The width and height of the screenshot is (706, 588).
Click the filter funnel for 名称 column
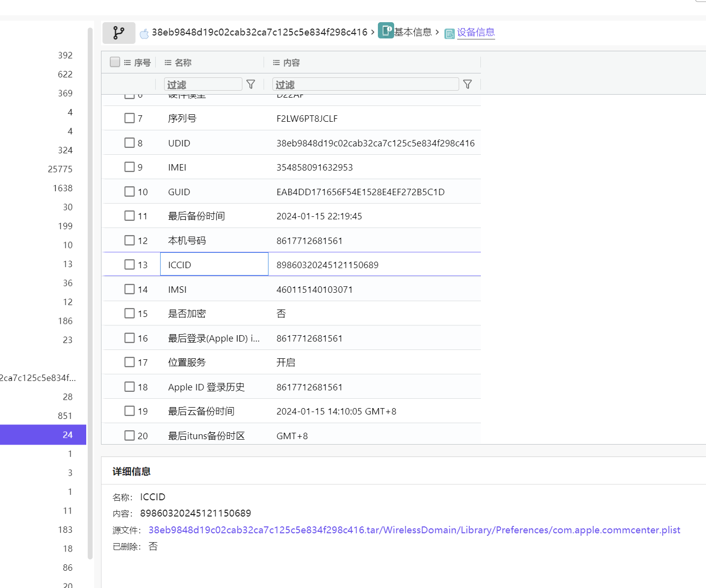coord(251,84)
